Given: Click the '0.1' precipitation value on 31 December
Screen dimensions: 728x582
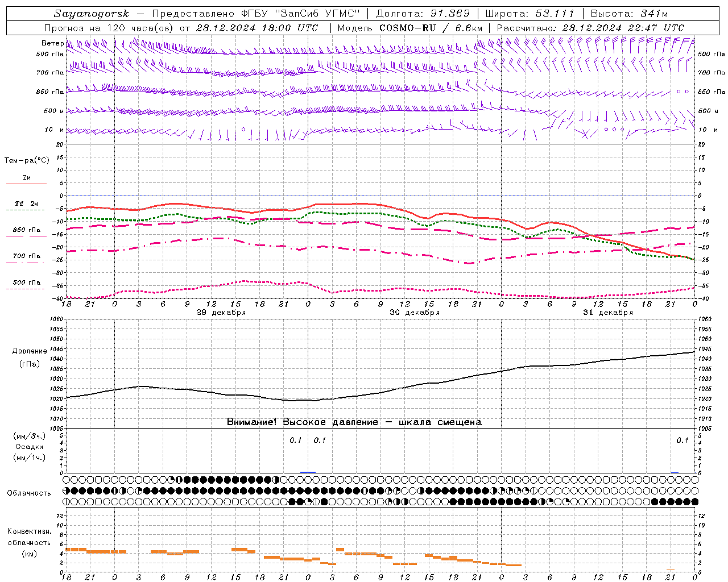Looking at the screenshot, I should [x=682, y=440].
